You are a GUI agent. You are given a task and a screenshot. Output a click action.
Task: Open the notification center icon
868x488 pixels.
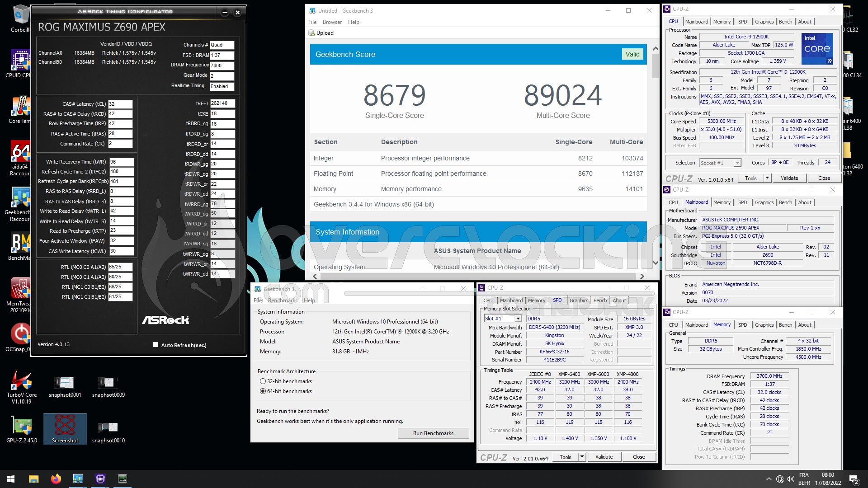pos(854,479)
